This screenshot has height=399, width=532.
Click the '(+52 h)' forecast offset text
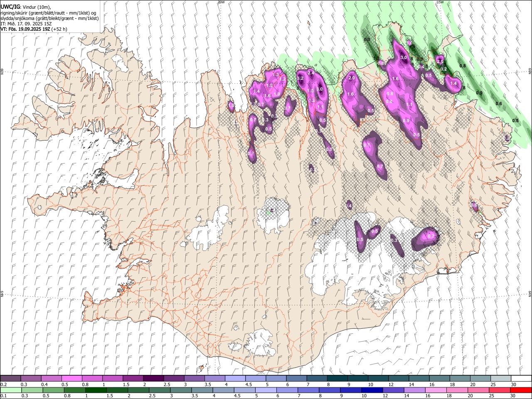tap(59, 29)
